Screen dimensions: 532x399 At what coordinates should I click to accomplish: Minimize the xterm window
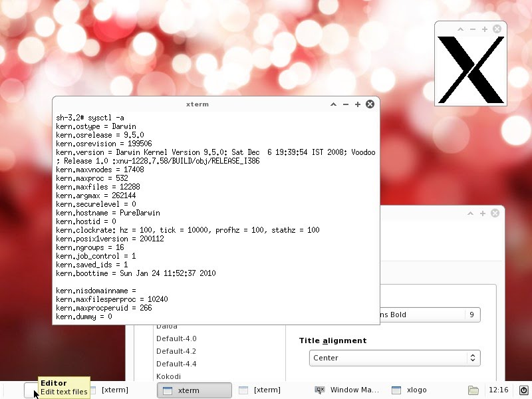click(x=346, y=104)
